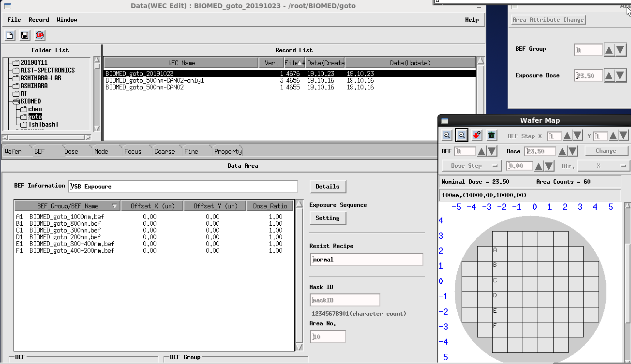
Task: Switch to the Focus tab
Action: click(x=136, y=151)
